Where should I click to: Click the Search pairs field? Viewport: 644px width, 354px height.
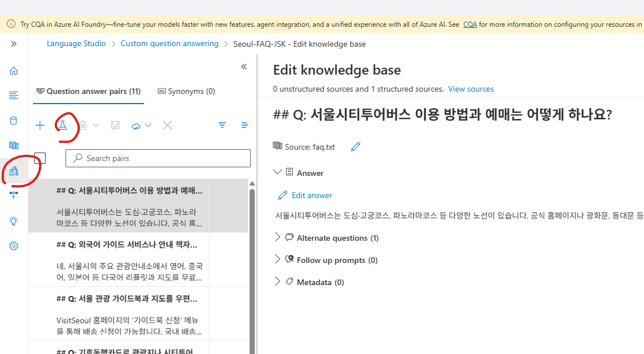point(158,158)
